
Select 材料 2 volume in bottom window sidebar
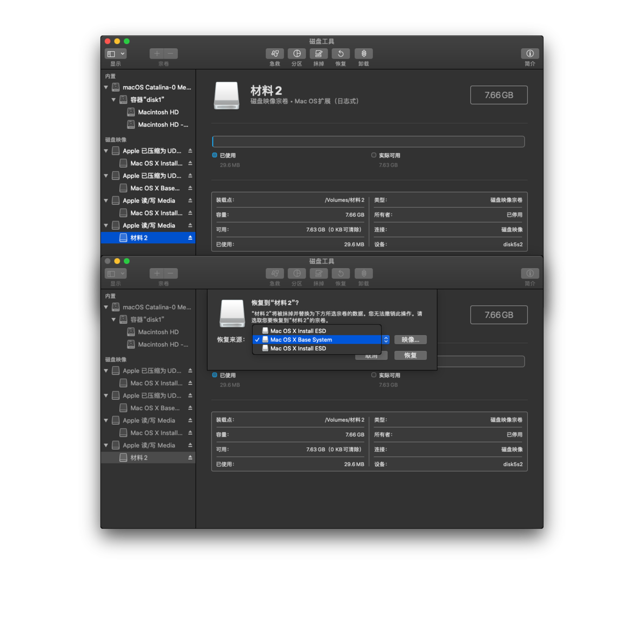pos(148,458)
